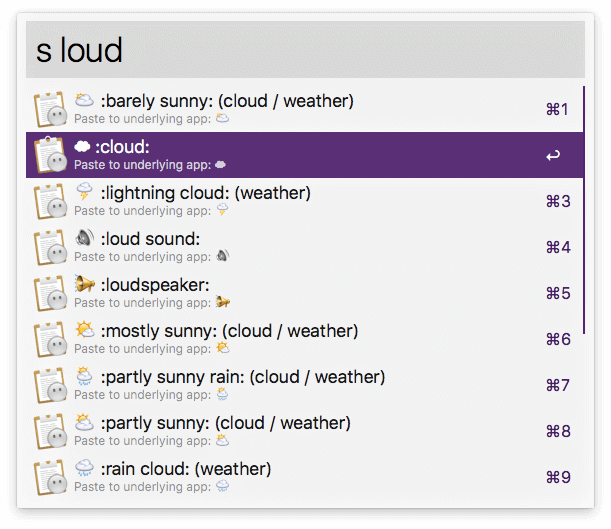Click the rain cloud emoji icon
The width and height of the screenshot is (611, 529).
coord(84,468)
